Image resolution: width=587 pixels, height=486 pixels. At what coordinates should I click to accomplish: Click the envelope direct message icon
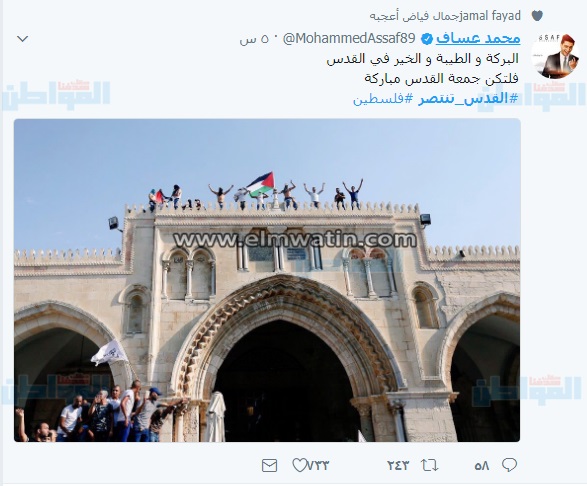pos(270,465)
